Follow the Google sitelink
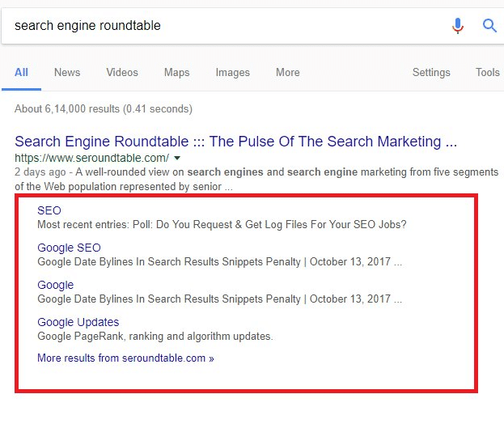 pyautogui.click(x=56, y=286)
